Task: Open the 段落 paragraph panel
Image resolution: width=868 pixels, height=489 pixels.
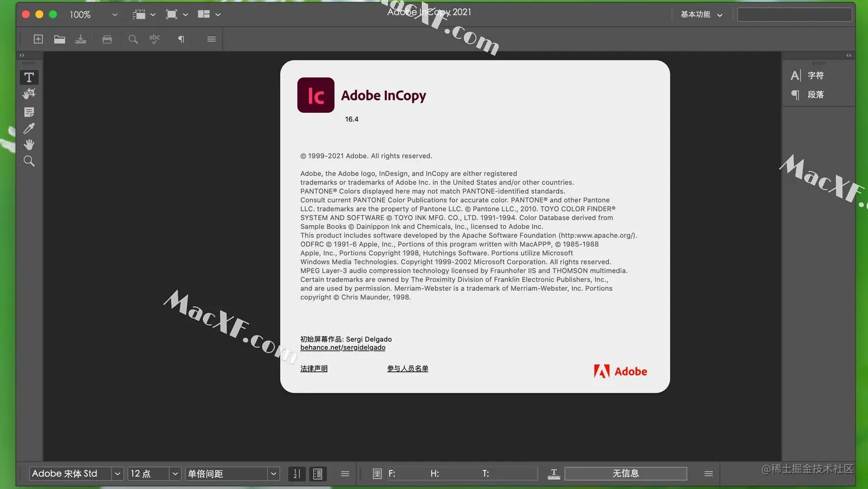Action: coord(807,94)
